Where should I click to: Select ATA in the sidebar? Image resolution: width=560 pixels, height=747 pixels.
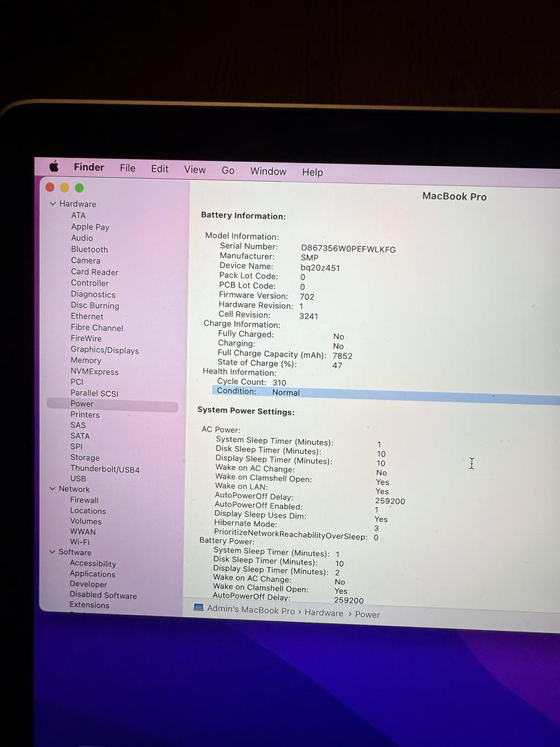(79, 215)
